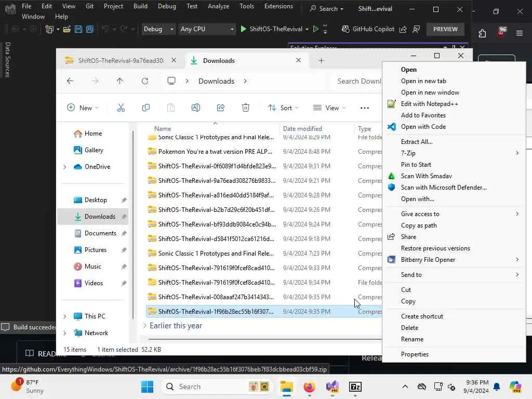This screenshot has height=399, width=532.
Task: Open 7-Zip from the taskbar
Action: click(x=355, y=387)
